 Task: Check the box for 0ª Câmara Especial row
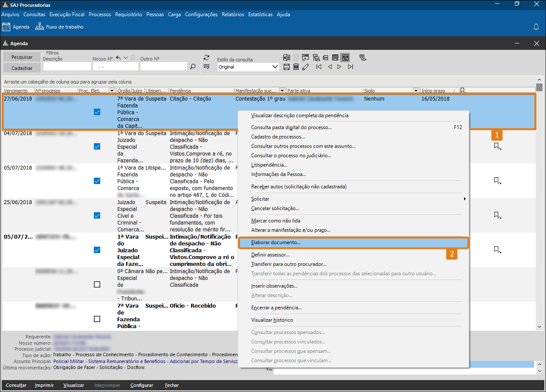97,285
